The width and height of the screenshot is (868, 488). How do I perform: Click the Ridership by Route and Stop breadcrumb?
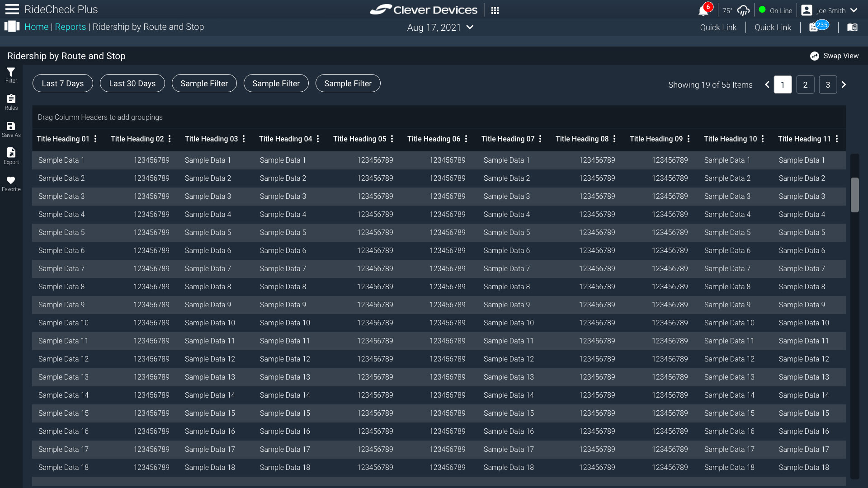coord(148,27)
